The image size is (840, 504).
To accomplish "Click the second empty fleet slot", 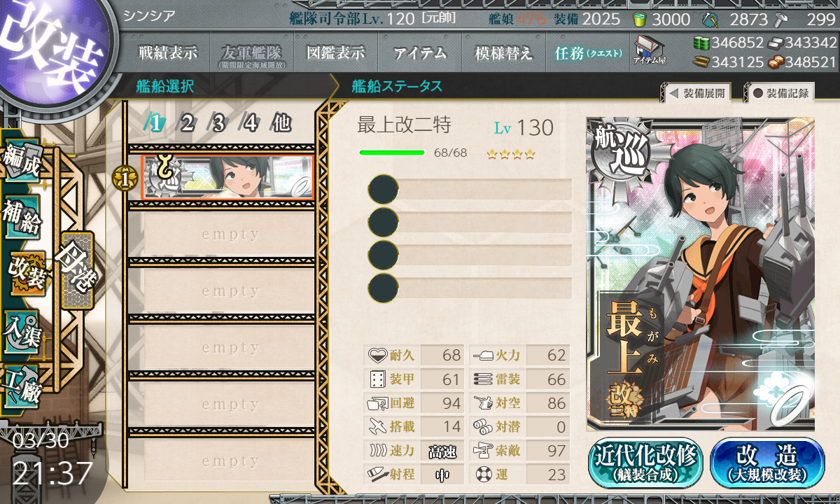I will [221, 291].
